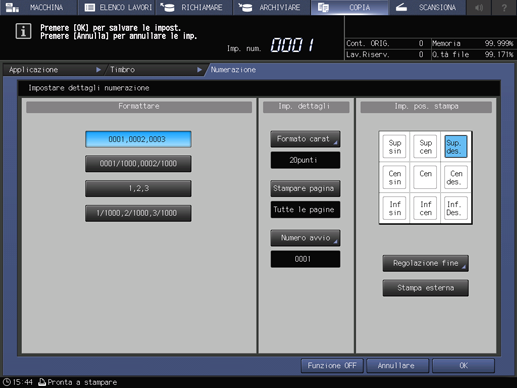Screen dimensions: 517x388
Task: Click the clock icon in status bar
Action: (7, 382)
